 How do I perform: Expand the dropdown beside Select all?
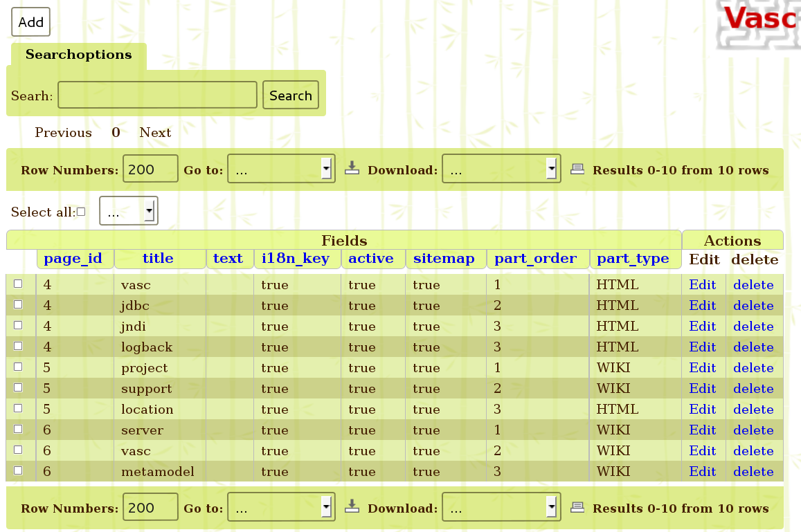click(x=129, y=212)
